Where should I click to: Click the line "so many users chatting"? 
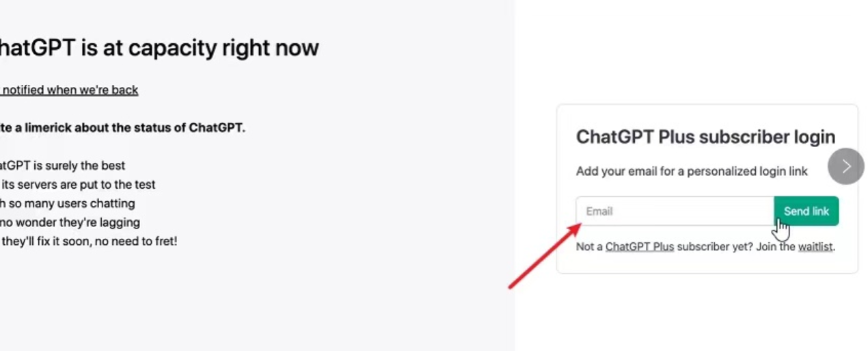[x=68, y=203]
